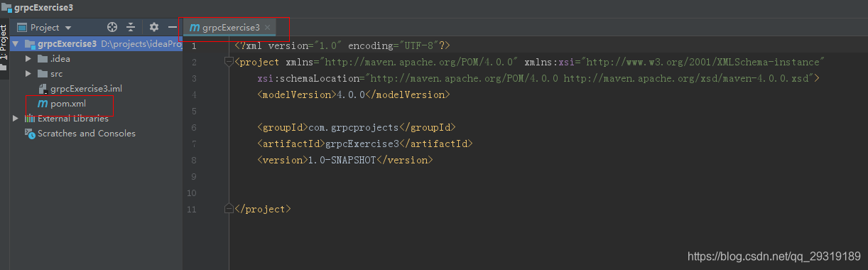Screen dimensions: 868x270
Task: Click the Maven icon beside pom.xml
Action: pyautogui.click(x=43, y=104)
